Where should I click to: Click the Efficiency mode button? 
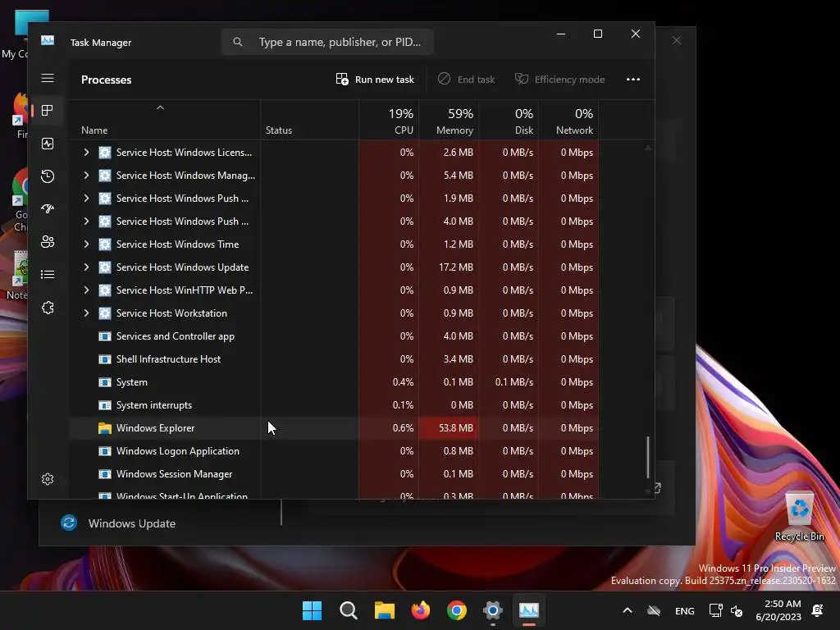point(559,80)
